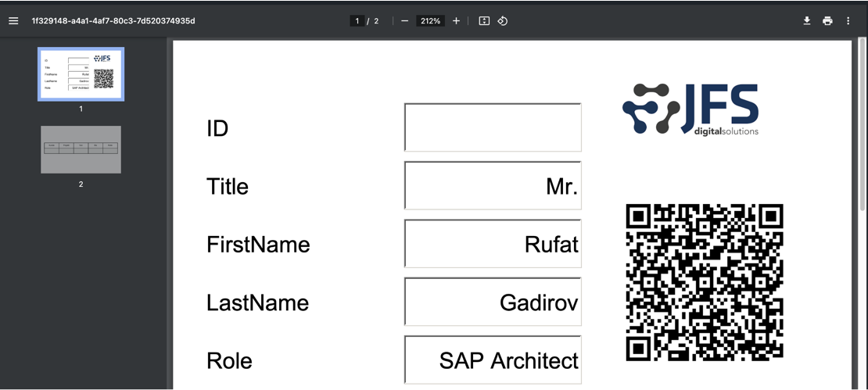The image size is (868, 390).
Task: Click the fit to page icon
Action: (x=484, y=21)
